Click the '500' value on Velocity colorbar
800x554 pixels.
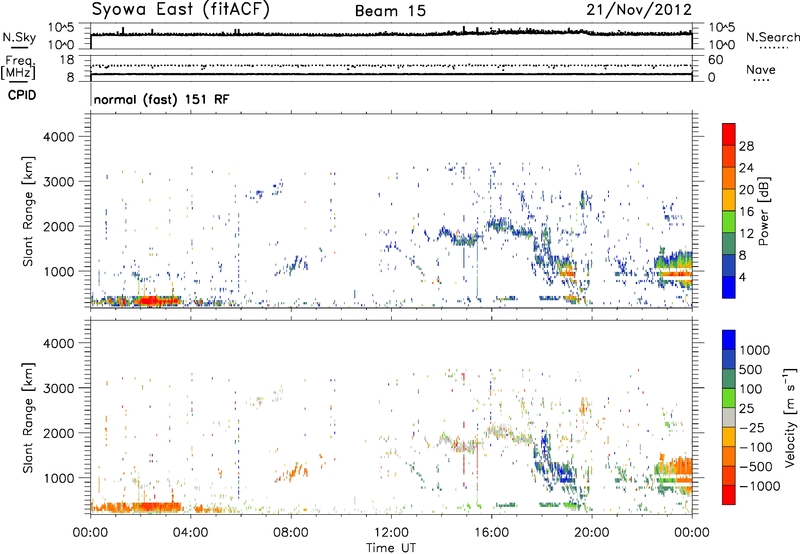[x=751, y=370]
